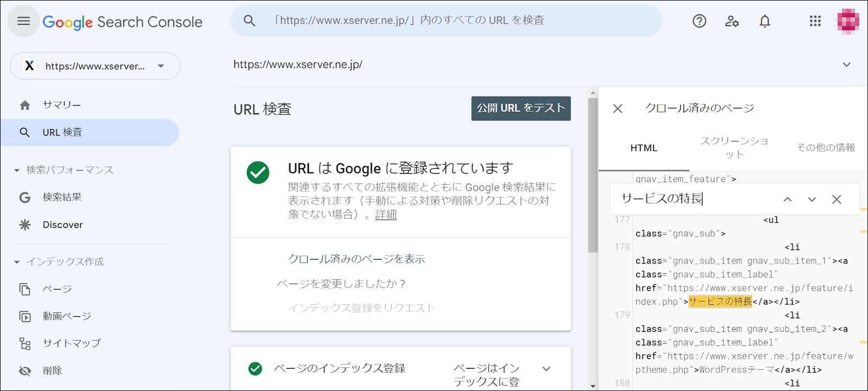Click the 公開 URL をテスト button
Viewport: 868px width, 391px height.
tap(521, 108)
